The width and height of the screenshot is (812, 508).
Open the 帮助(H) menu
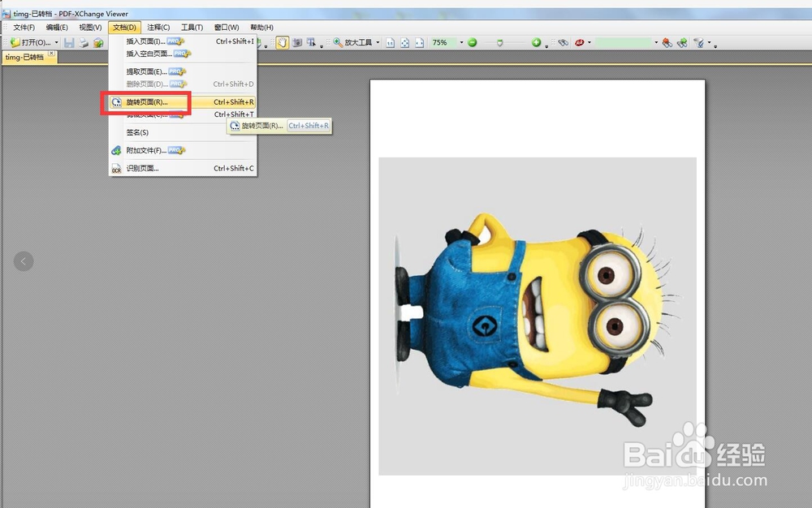[261, 28]
